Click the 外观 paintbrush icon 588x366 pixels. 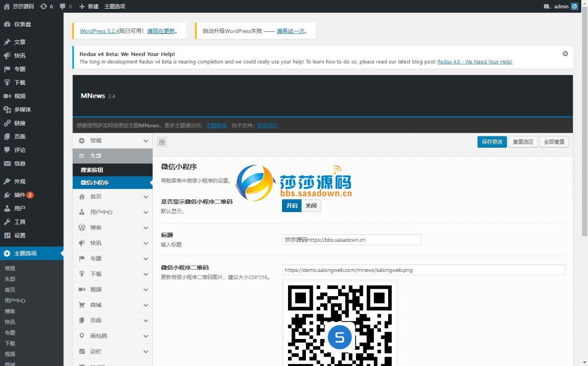pos(7,181)
